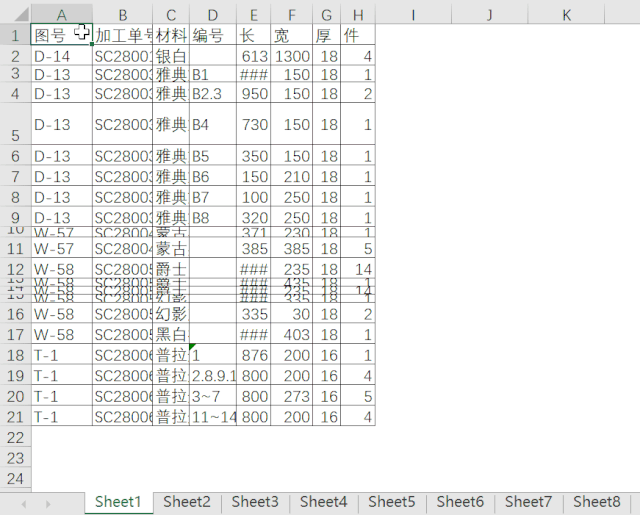
Task: Select cell 3~7 in row 20
Action: tap(213, 395)
